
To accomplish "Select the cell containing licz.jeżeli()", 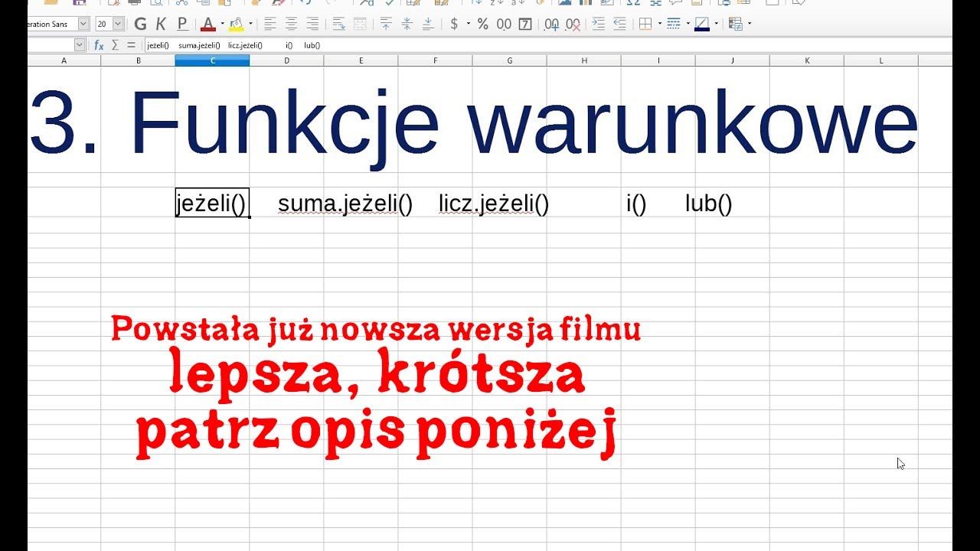I will (x=494, y=204).
